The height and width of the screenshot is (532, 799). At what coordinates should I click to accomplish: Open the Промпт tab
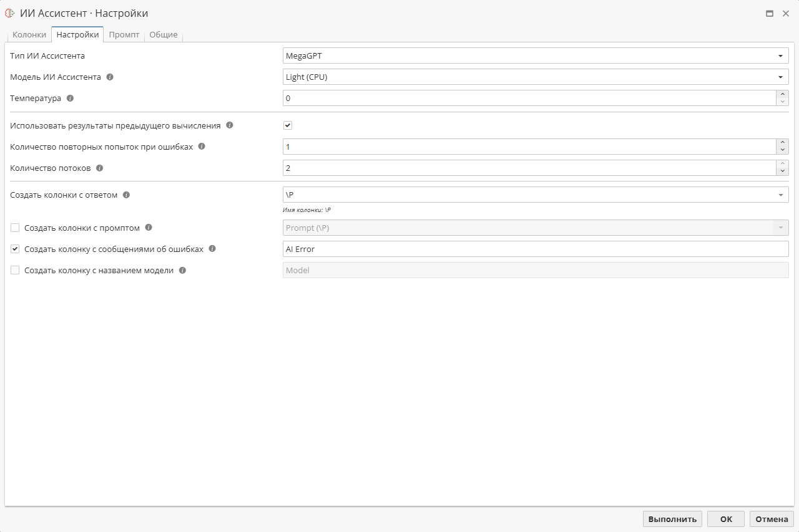tap(124, 34)
